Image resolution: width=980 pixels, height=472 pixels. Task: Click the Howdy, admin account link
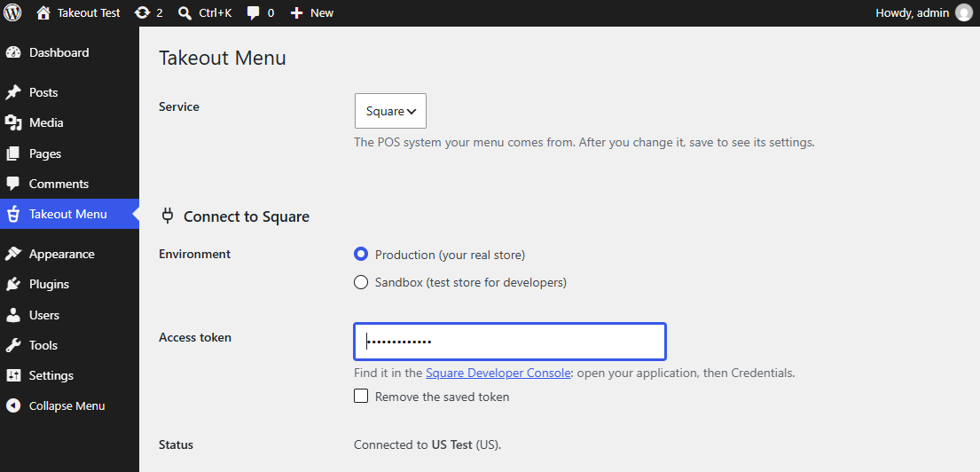pos(913,13)
